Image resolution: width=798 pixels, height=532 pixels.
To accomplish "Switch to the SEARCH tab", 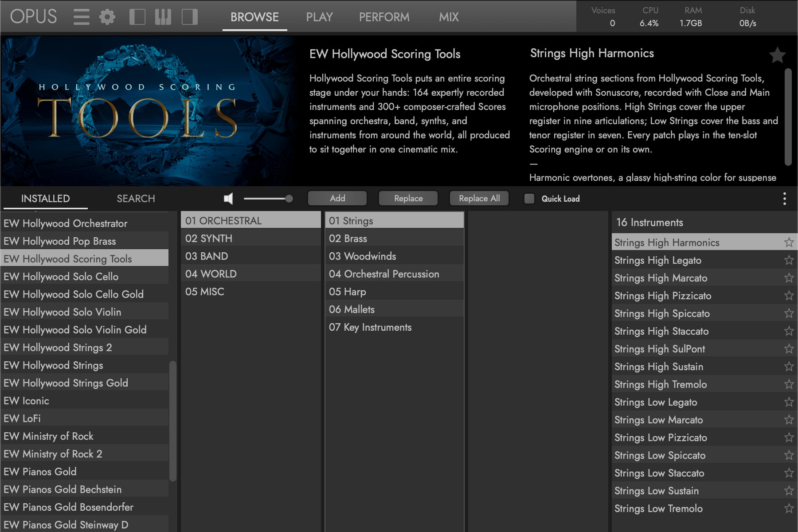I will click(136, 199).
